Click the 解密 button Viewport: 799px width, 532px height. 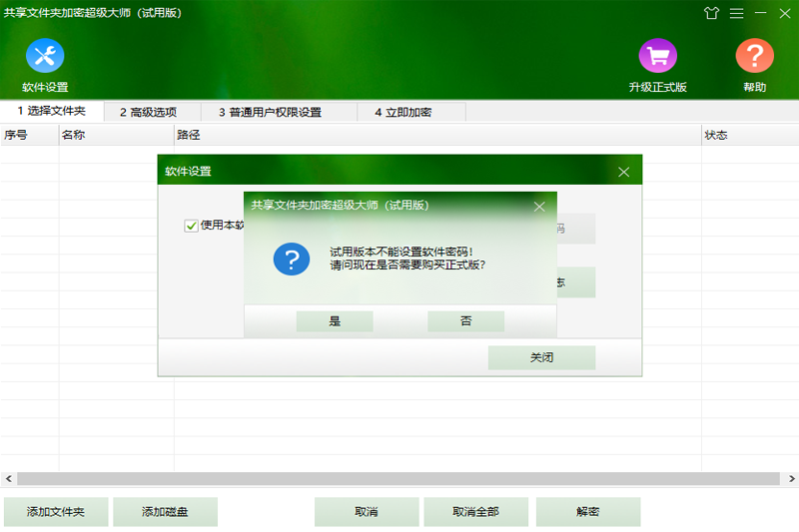pos(587,512)
